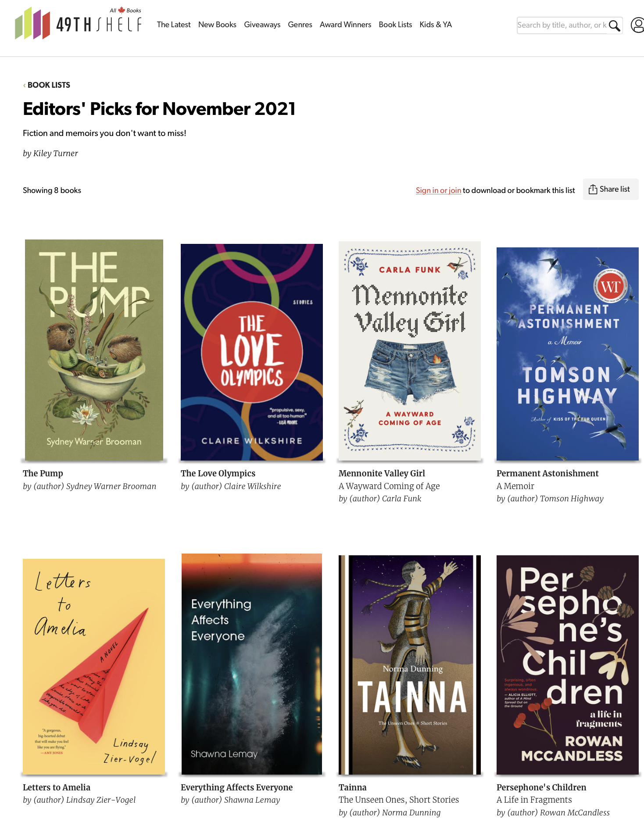
Task: Open Letters to Amelia book cover
Action: tap(94, 667)
